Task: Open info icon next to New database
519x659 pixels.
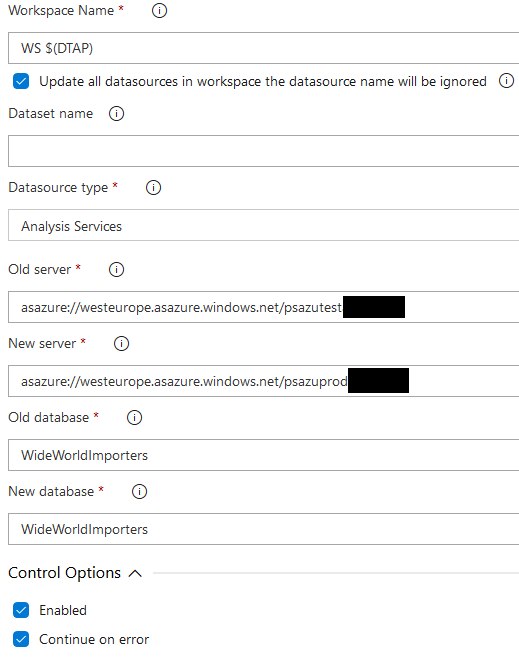Action: 140,491
